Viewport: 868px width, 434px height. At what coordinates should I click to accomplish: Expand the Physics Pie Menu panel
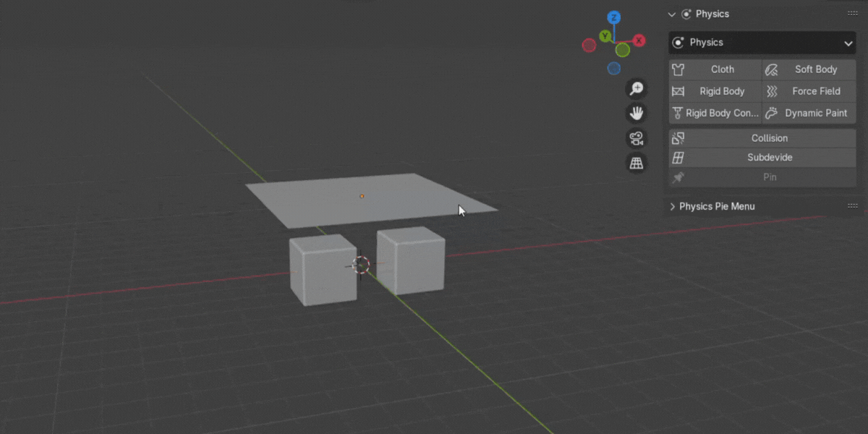[716, 207]
